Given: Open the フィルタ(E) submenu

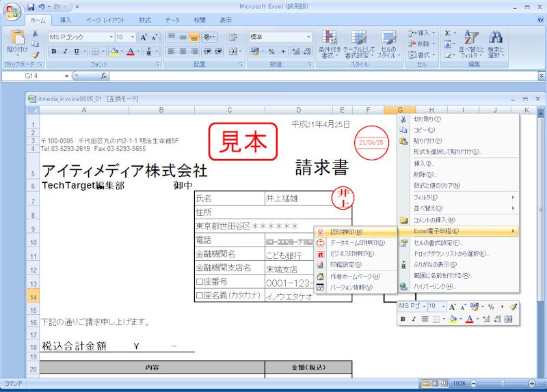Looking at the screenshot, I should point(458,197).
